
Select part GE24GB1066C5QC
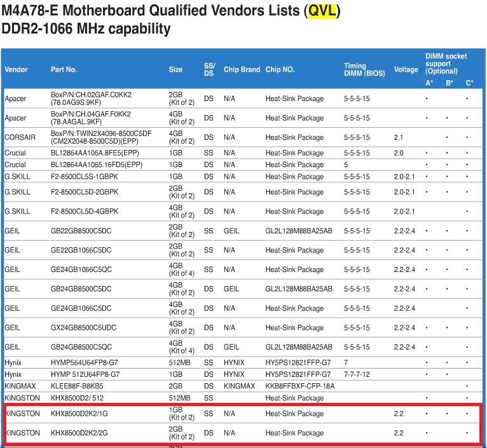click(x=81, y=269)
